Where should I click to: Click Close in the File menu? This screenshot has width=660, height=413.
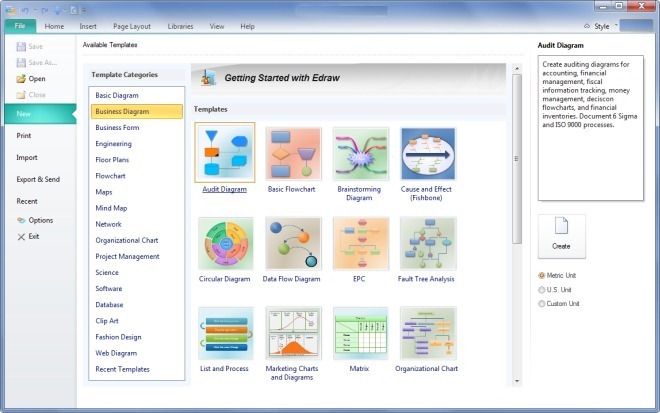click(x=31, y=95)
